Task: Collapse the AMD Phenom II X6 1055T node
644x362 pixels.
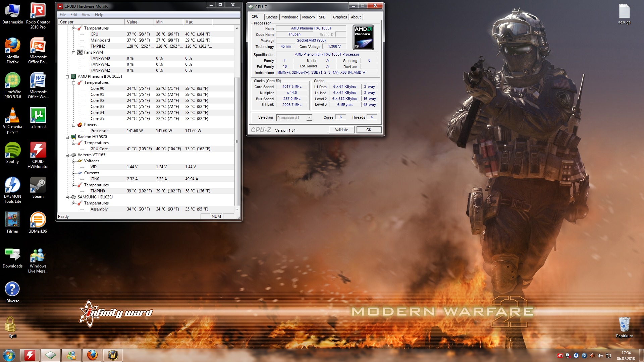Action: [x=67, y=76]
